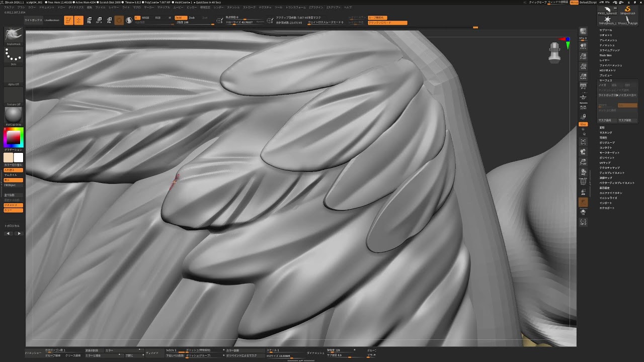
Task: Expand the Thick Skin section
Action: [606, 55]
